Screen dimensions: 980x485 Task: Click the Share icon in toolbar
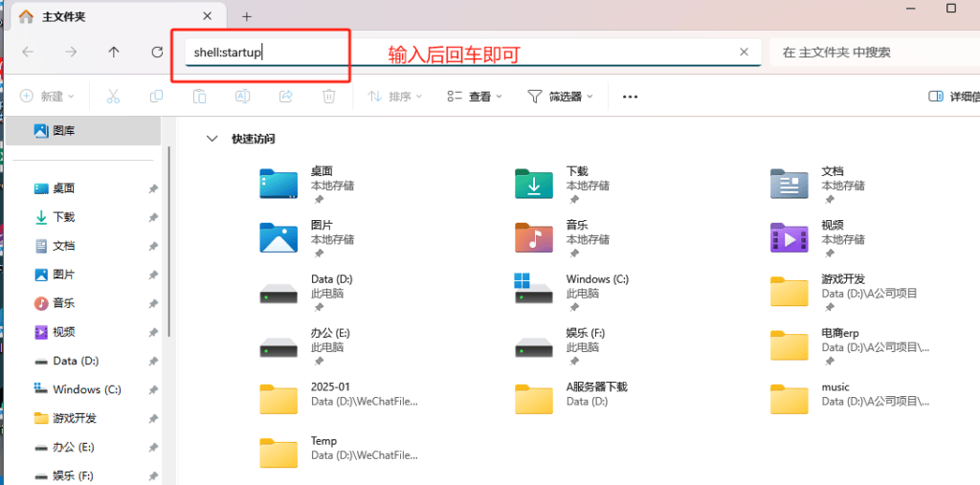tap(285, 97)
